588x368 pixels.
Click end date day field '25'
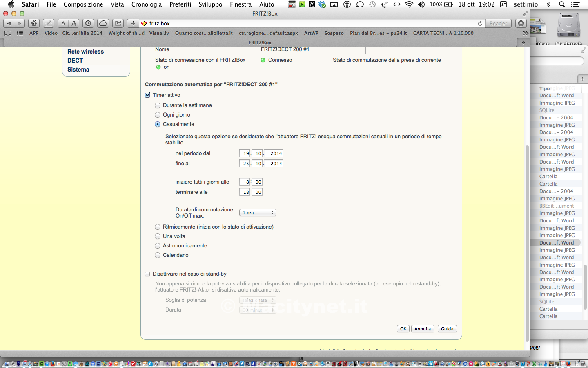point(245,164)
